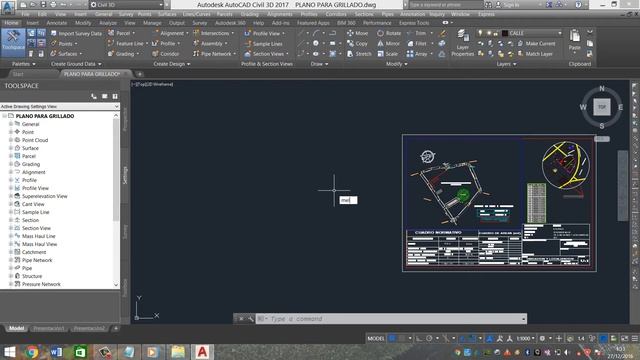Select the Array tool
The height and width of the screenshot is (360, 640).
(x=417, y=53)
